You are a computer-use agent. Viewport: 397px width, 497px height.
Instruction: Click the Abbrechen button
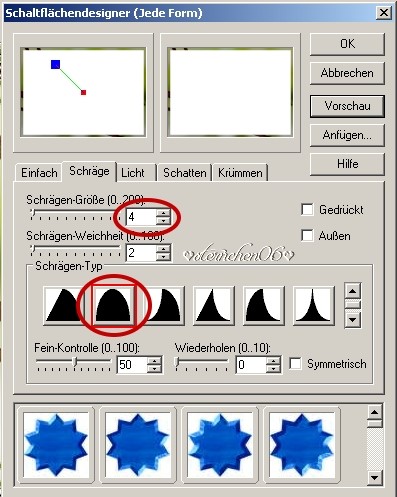[347, 73]
